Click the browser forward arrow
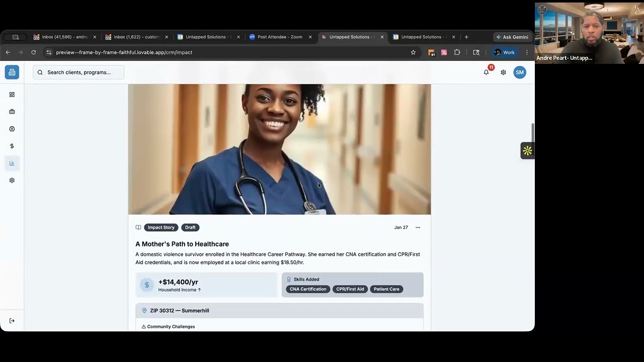644x362 pixels. [x=21, y=52]
